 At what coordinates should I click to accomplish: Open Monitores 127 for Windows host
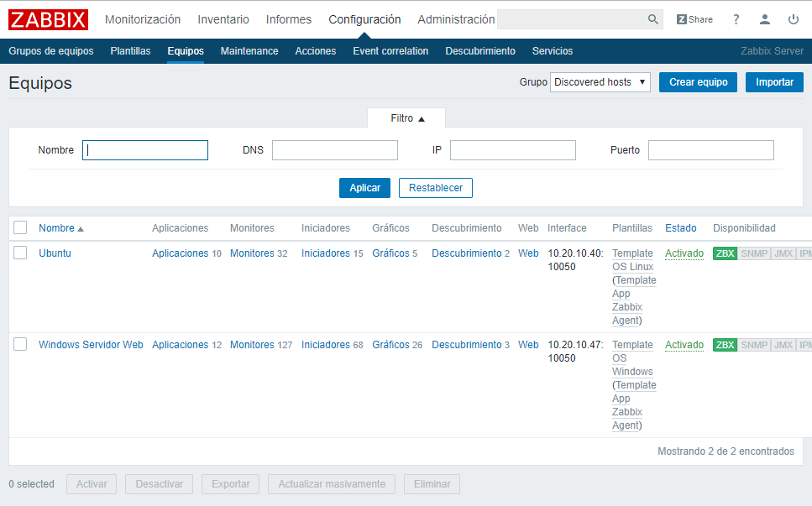click(x=252, y=345)
